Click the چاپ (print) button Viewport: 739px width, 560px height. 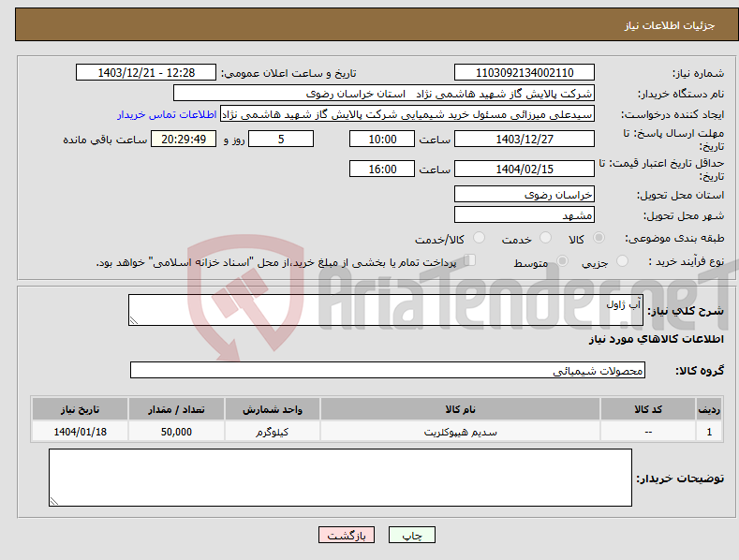pyautogui.click(x=411, y=535)
